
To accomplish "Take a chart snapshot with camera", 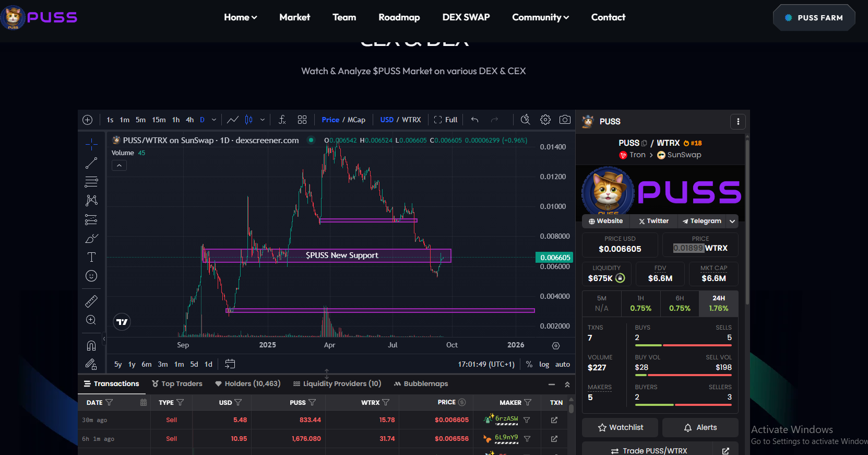I will (x=565, y=120).
